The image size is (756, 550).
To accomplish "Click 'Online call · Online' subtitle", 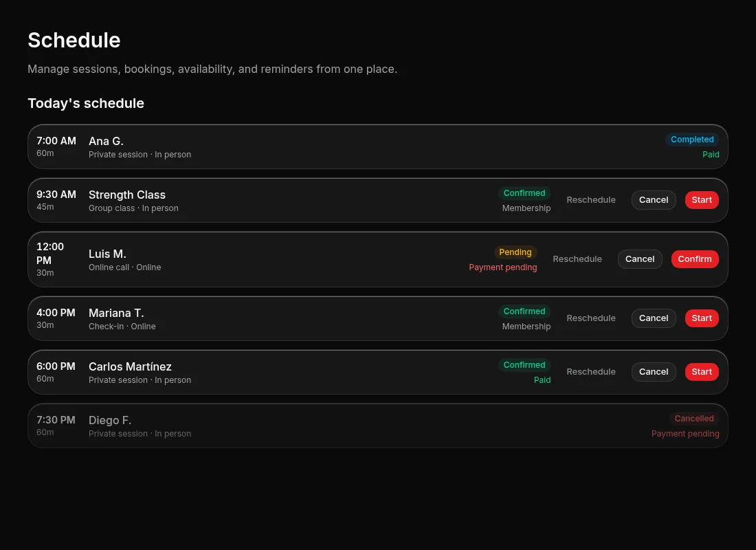I will point(125,267).
